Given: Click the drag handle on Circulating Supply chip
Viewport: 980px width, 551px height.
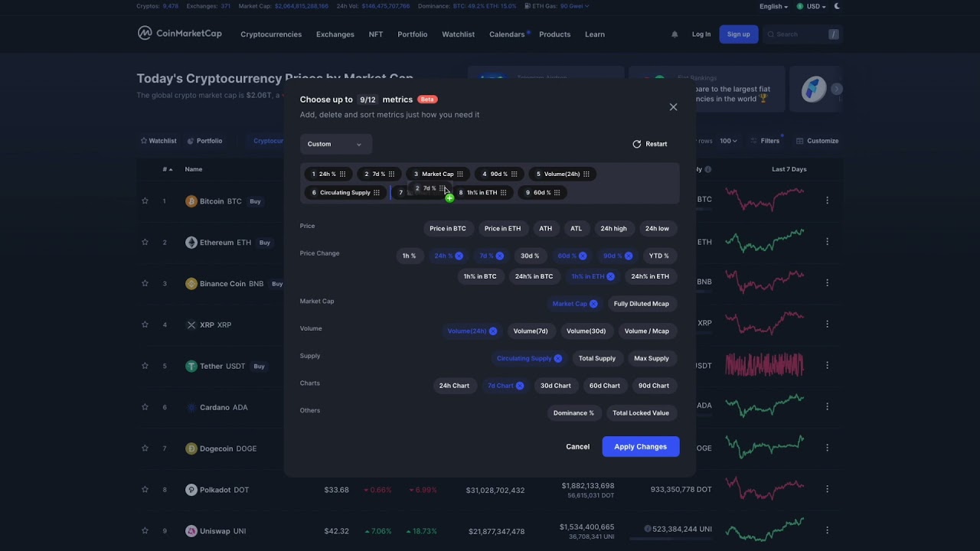Looking at the screenshot, I should (376, 193).
